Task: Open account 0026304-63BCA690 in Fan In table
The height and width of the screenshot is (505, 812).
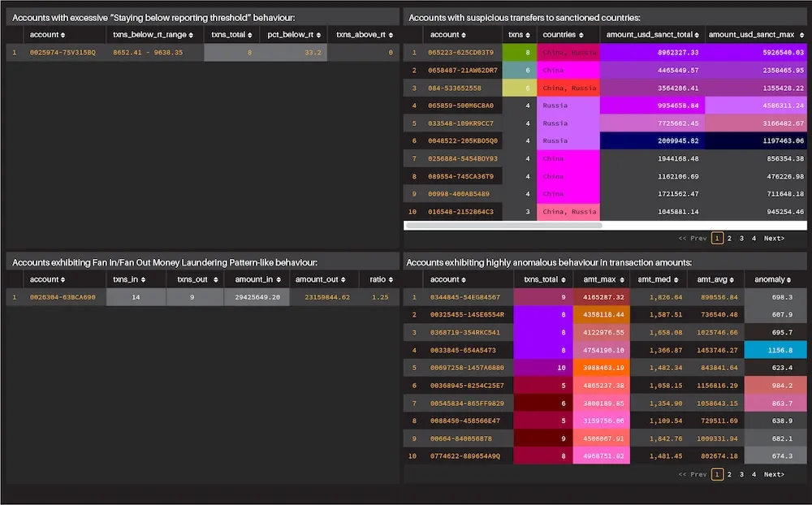Action: (x=63, y=297)
